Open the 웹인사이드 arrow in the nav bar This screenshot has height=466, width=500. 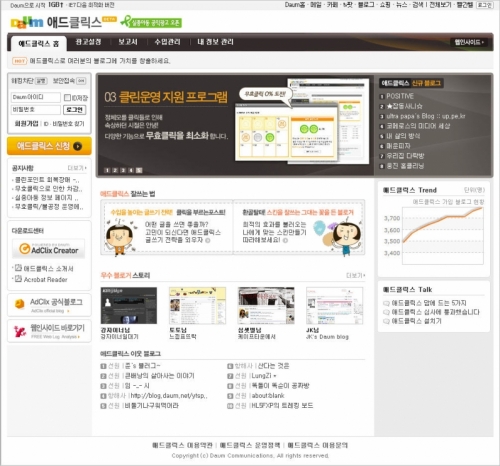coord(469,42)
